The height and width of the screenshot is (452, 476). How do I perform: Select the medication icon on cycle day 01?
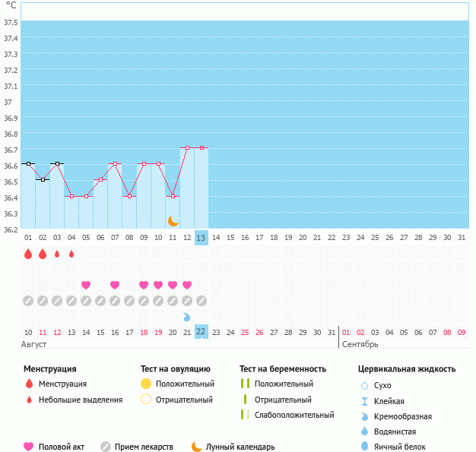[x=28, y=300]
